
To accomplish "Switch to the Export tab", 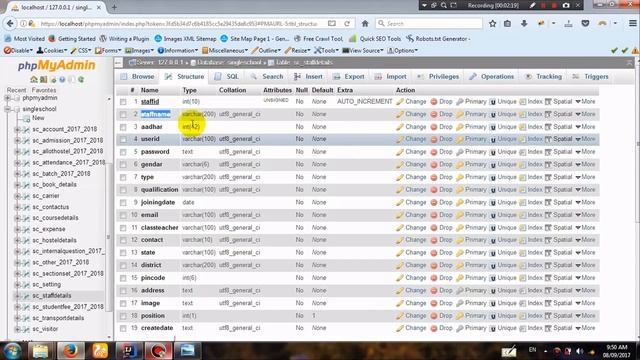I will tap(348, 77).
